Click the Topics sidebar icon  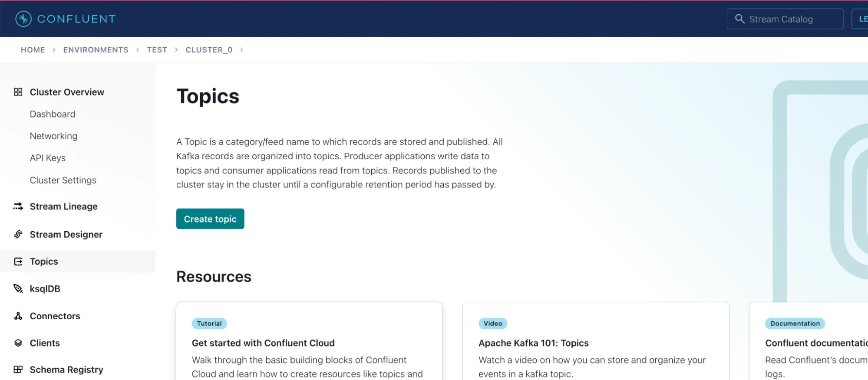[x=18, y=262]
